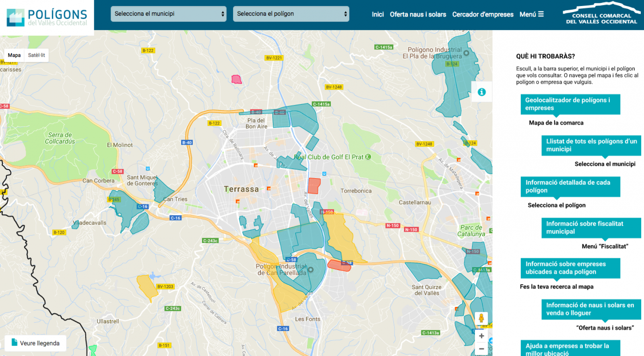The height and width of the screenshot is (356, 644).
Task: Open Oferta naus i solars page
Action: coord(418,14)
